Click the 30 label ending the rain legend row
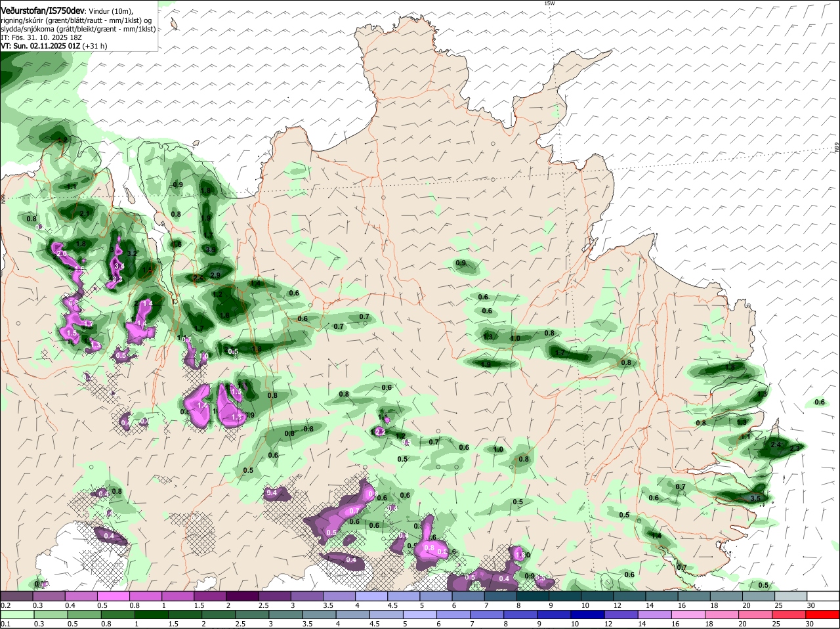840x629 pixels. [x=810, y=624]
